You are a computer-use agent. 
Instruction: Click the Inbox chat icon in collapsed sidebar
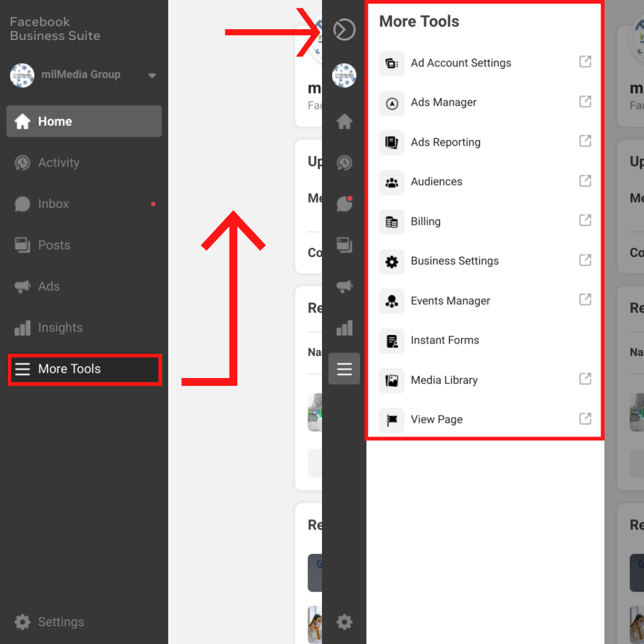[x=344, y=204]
